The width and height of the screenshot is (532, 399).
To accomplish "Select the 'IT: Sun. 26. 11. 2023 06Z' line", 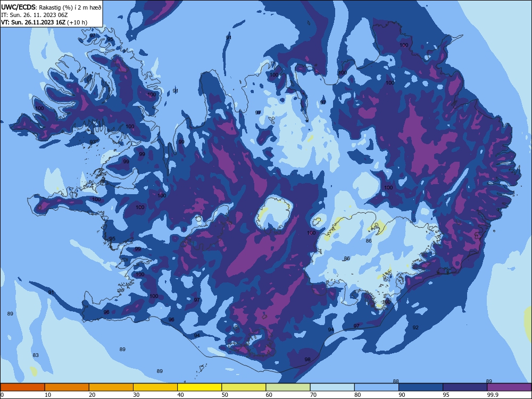I will click(x=34, y=15).
